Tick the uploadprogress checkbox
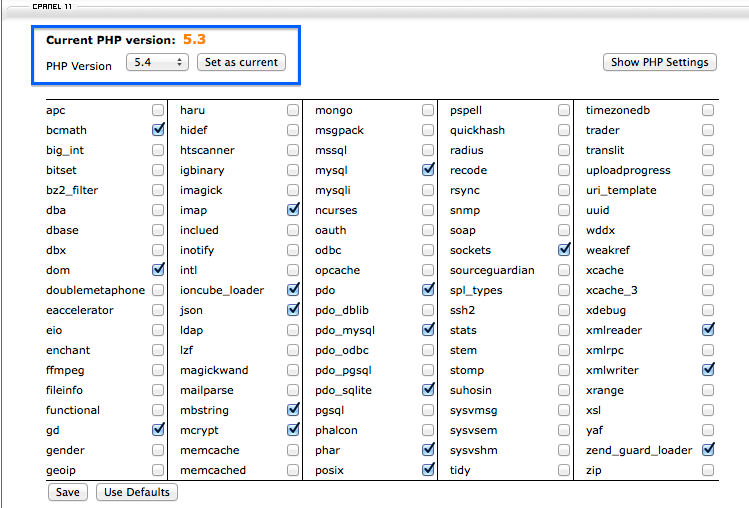Image resolution: width=749 pixels, height=508 pixels. 708,170
